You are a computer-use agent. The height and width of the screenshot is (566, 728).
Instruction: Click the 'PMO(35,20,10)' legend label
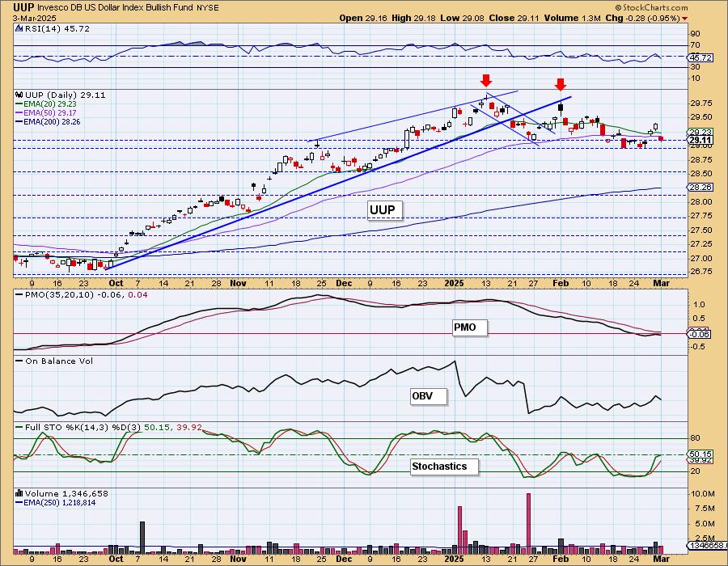point(59,294)
